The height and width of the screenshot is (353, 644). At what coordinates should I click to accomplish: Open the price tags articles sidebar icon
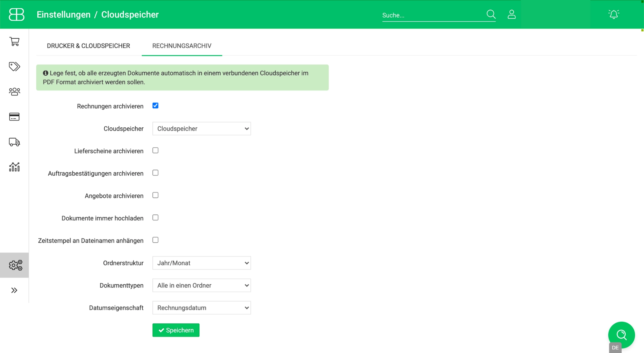[14, 66]
